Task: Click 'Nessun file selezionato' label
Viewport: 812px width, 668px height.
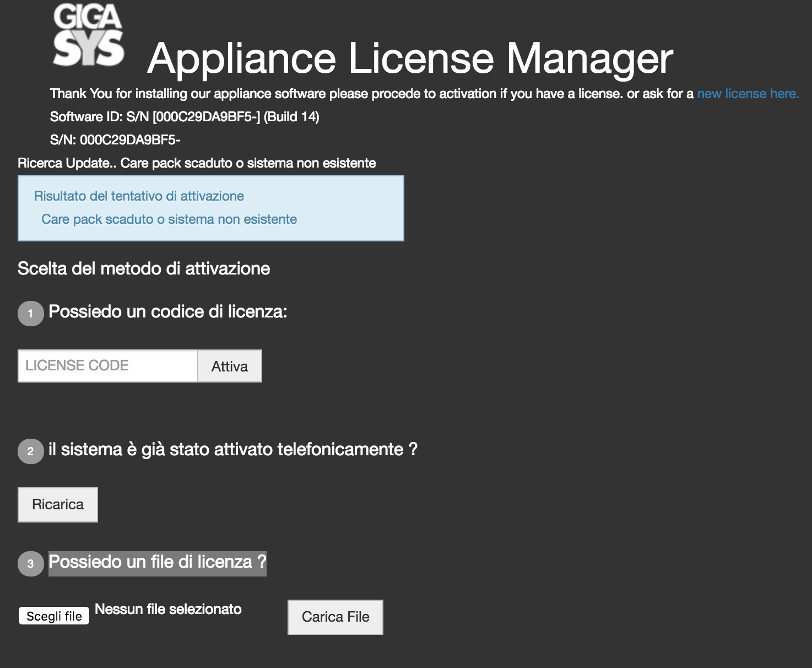Action: pos(168,609)
